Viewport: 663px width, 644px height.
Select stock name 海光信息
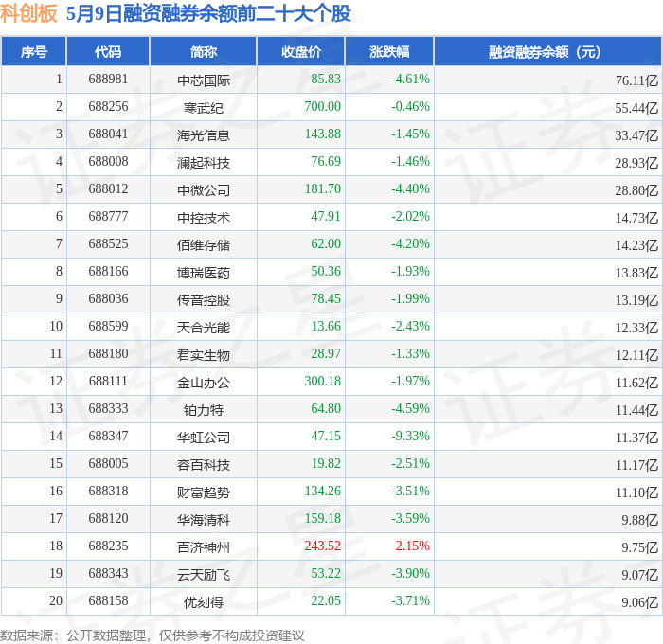(x=204, y=135)
